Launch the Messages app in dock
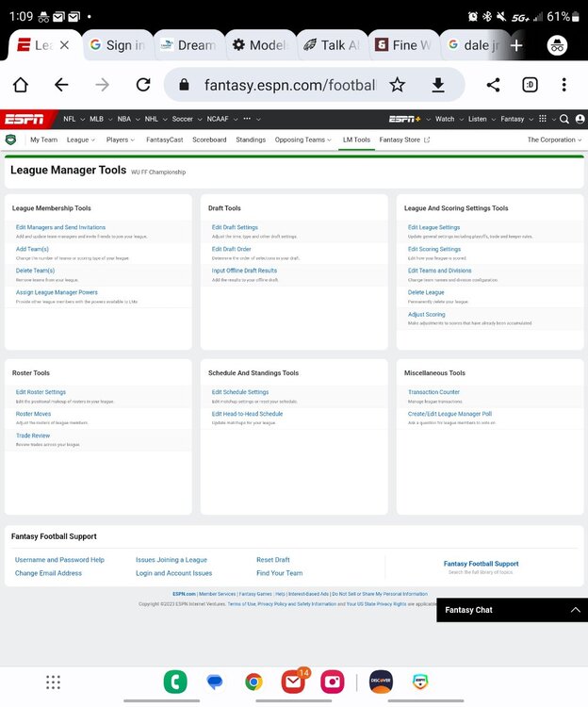This screenshot has width=588, height=707. tap(215, 682)
